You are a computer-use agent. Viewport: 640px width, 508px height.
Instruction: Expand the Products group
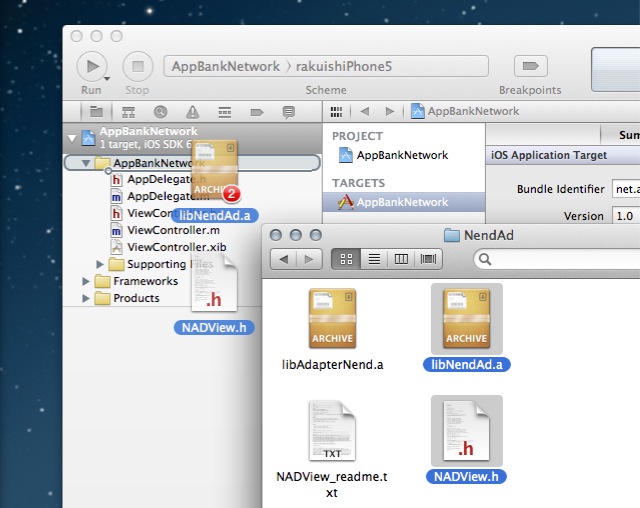[86, 298]
